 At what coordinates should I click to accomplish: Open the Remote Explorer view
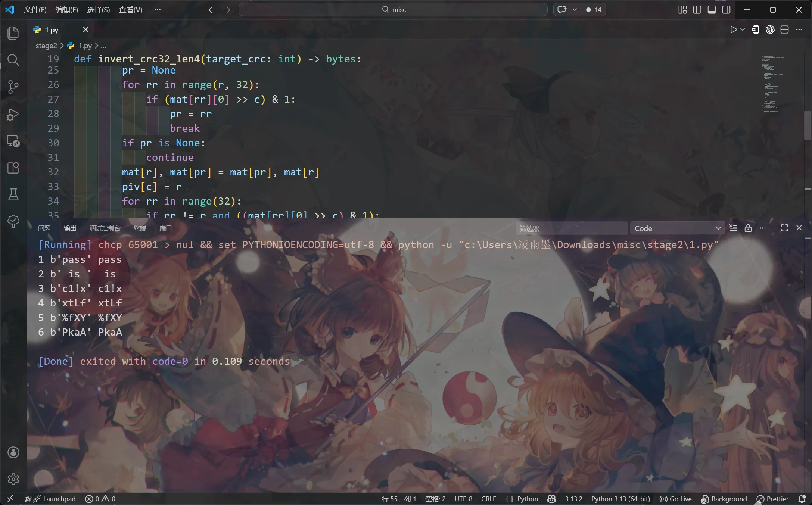[x=13, y=141]
